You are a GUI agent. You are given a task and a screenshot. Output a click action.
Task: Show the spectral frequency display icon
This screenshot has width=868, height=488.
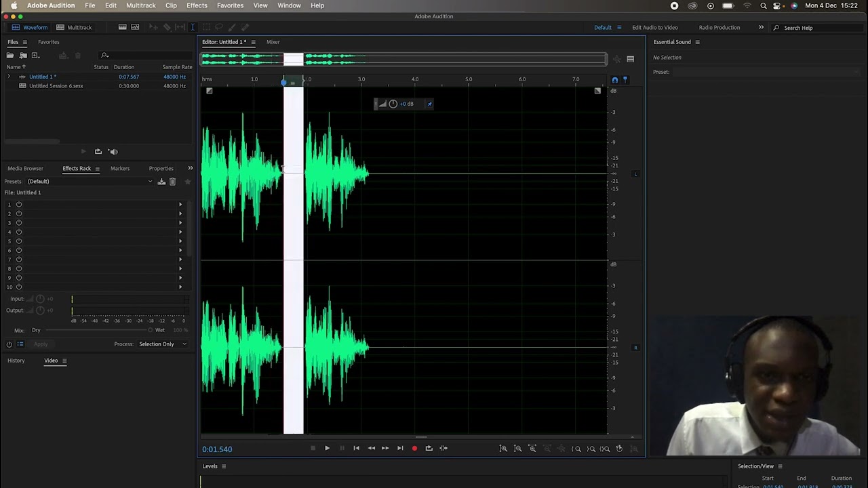(x=123, y=27)
